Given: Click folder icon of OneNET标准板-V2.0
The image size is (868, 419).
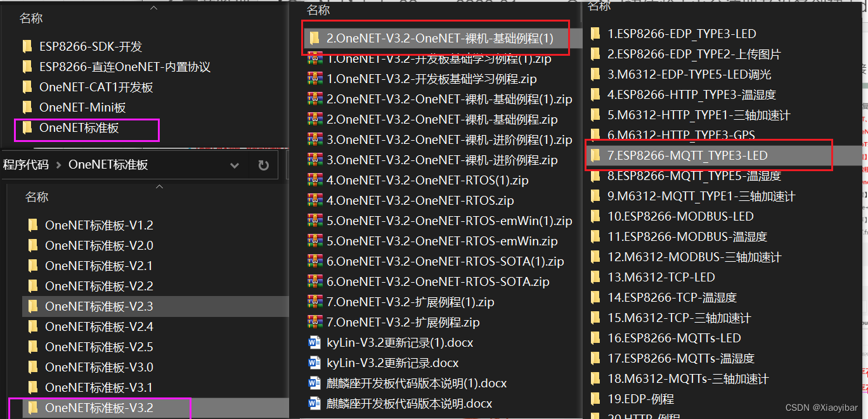Looking at the screenshot, I should [x=33, y=245].
